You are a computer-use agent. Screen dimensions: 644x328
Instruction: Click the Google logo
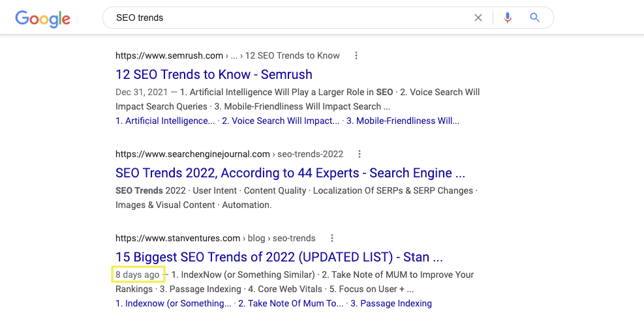tap(42, 19)
